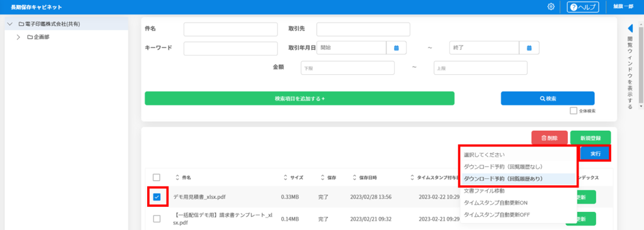Sort by 保存 column arrows
644x230 pixels.
[x=323, y=177]
